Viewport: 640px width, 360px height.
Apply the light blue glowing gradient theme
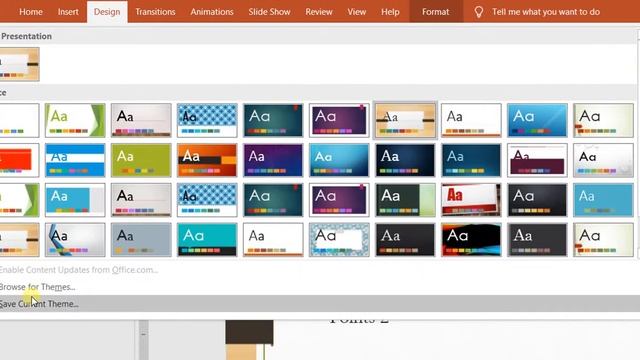click(339, 160)
